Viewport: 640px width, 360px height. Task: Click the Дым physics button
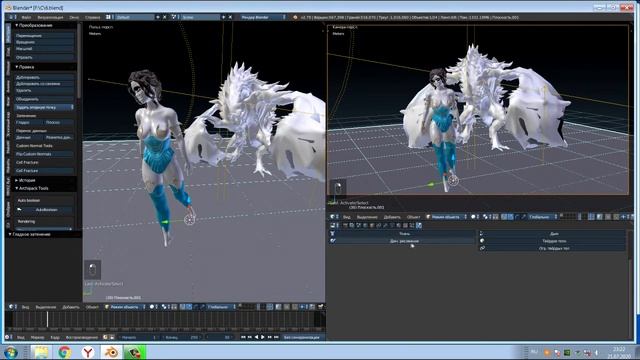(x=552, y=234)
